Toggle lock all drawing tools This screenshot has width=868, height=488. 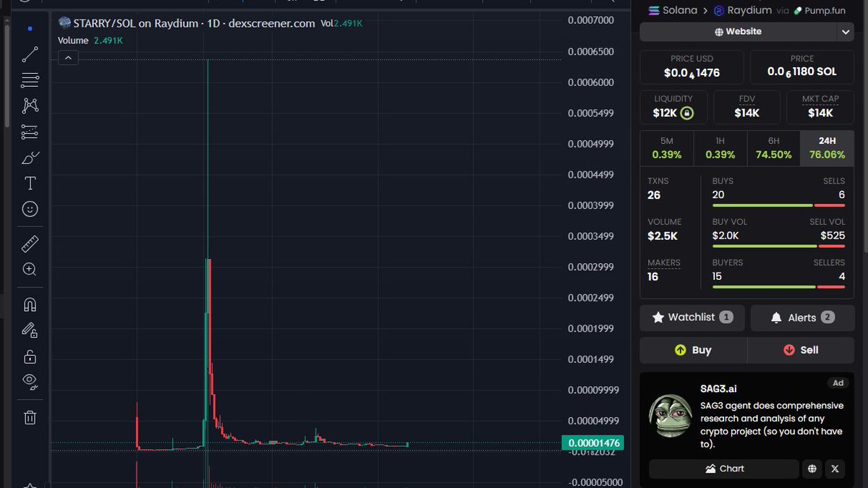click(30, 356)
